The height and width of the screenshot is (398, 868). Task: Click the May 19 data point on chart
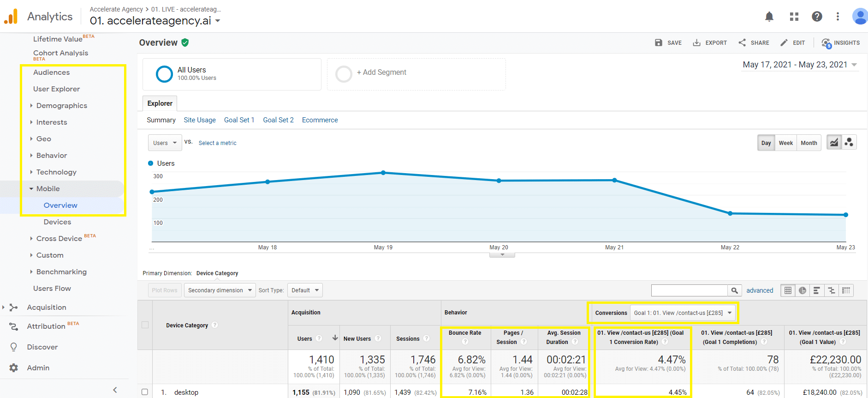383,173
